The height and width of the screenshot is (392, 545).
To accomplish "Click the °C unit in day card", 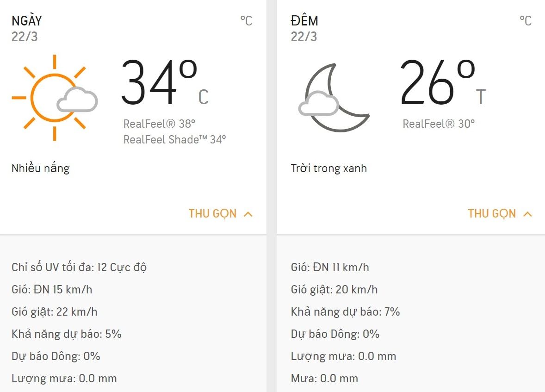I will (x=246, y=21).
